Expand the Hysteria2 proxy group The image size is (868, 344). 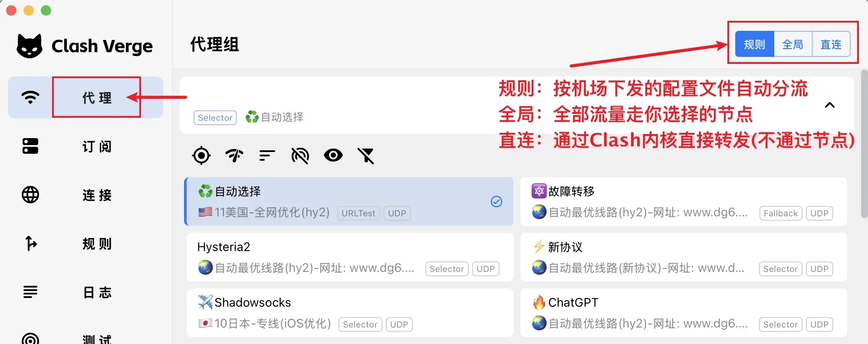click(350, 257)
